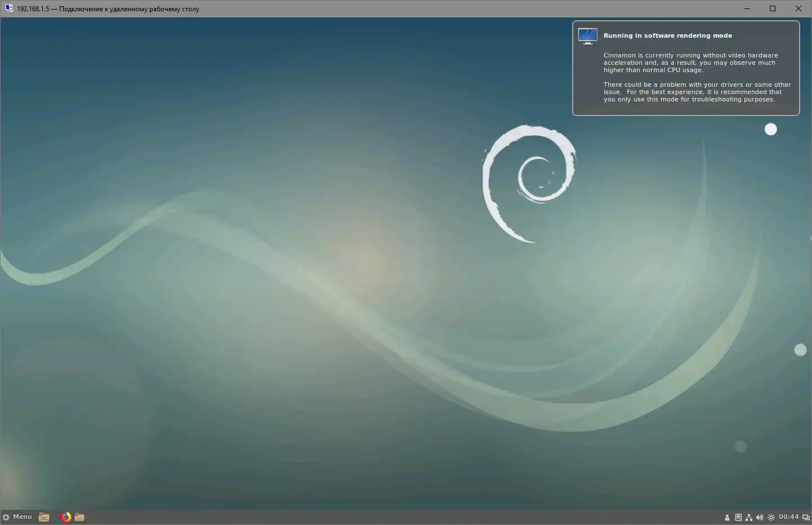This screenshot has height=525, width=812.
Task: Click the notification title 'Running in software rendering mode'
Action: [668, 35]
